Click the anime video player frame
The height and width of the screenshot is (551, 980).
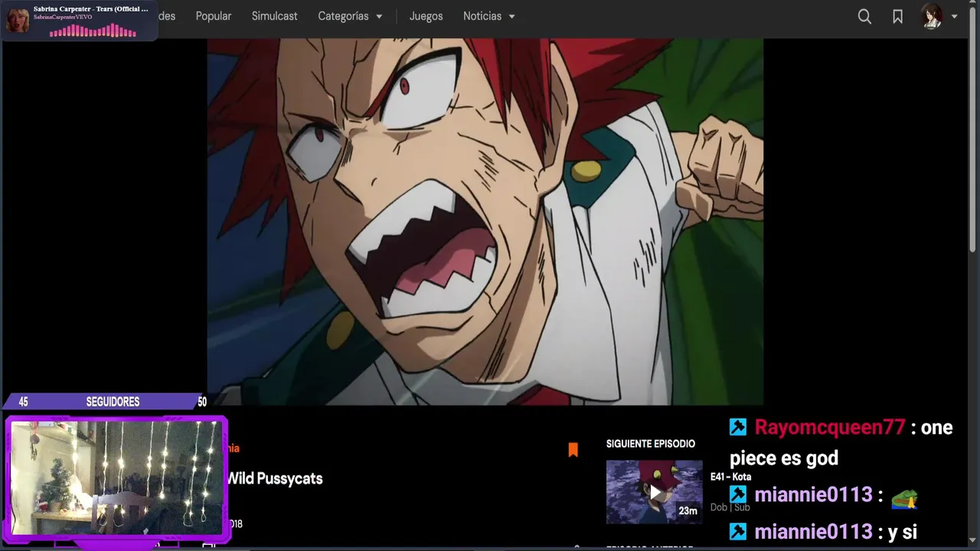click(485, 221)
